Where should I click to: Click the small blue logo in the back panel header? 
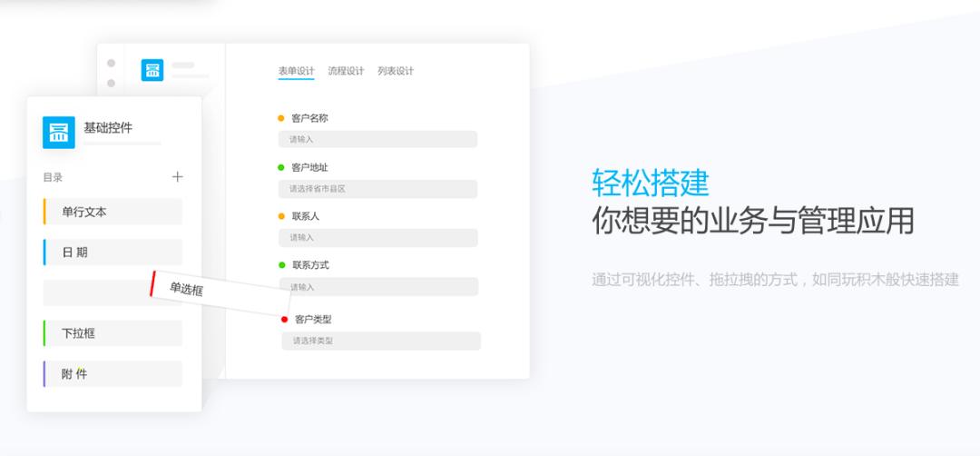pyautogui.click(x=152, y=70)
